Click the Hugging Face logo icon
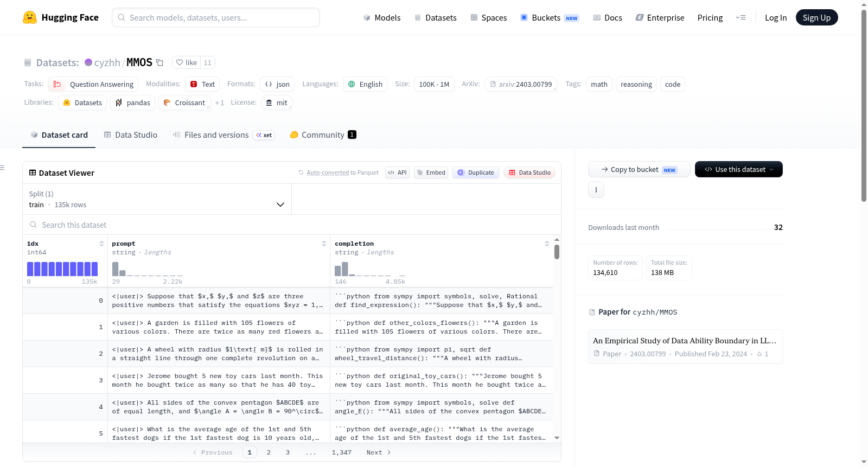 [x=30, y=17]
